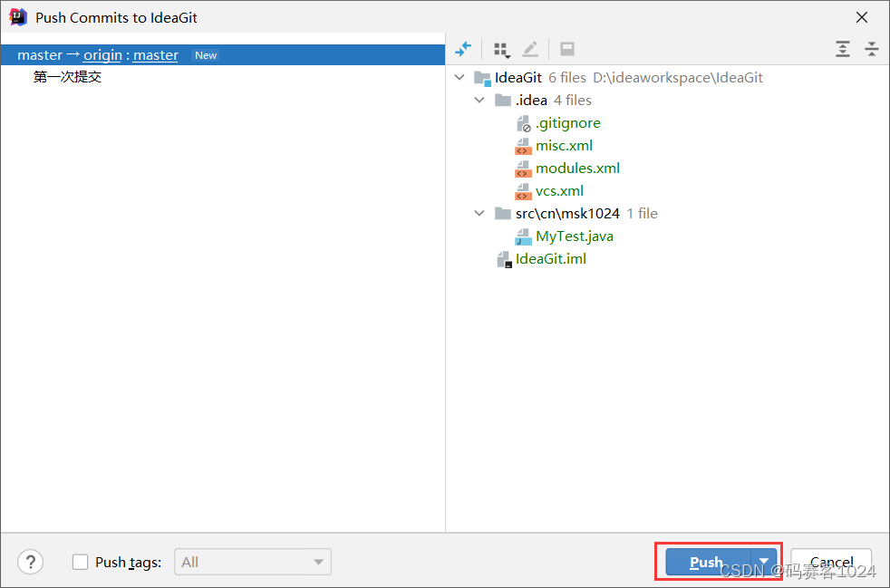
Task: Click the modules.xml file icon
Action: pos(523,169)
